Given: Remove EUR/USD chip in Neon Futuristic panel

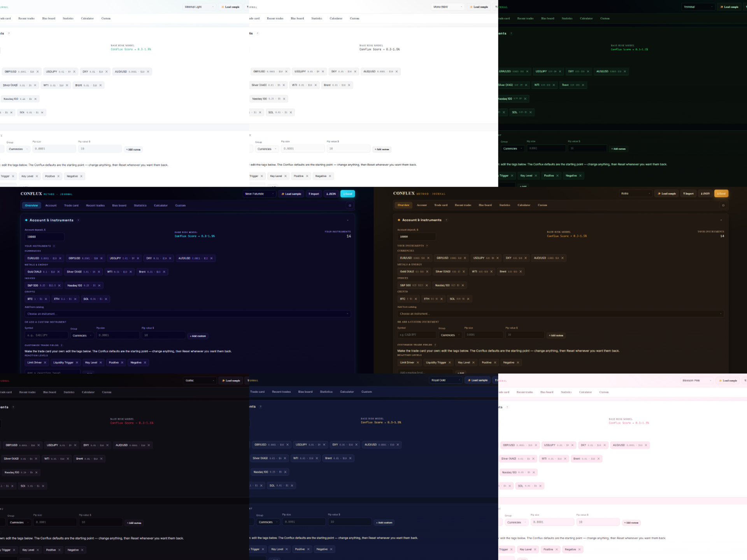Looking at the screenshot, I should (x=60, y=258).
